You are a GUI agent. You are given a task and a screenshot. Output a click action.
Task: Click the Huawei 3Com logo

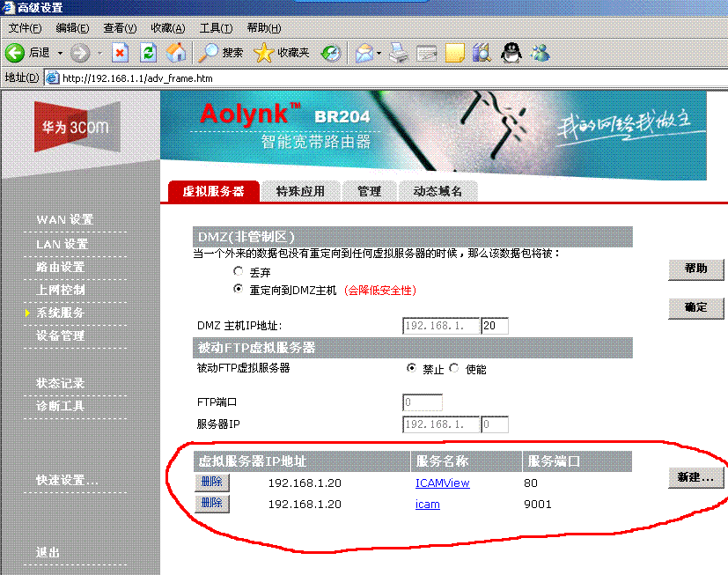[77, 127]
